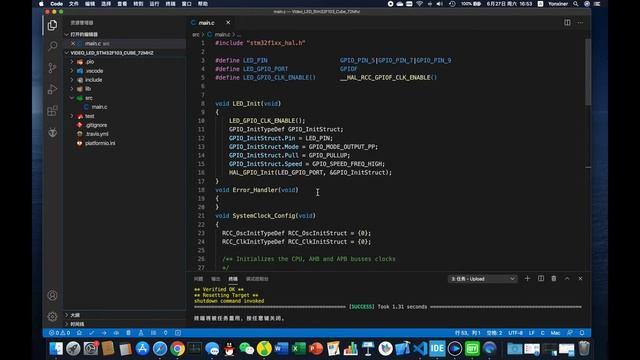Close main.c in Open Editors list

pyautogui.click(x=73, y=44)
